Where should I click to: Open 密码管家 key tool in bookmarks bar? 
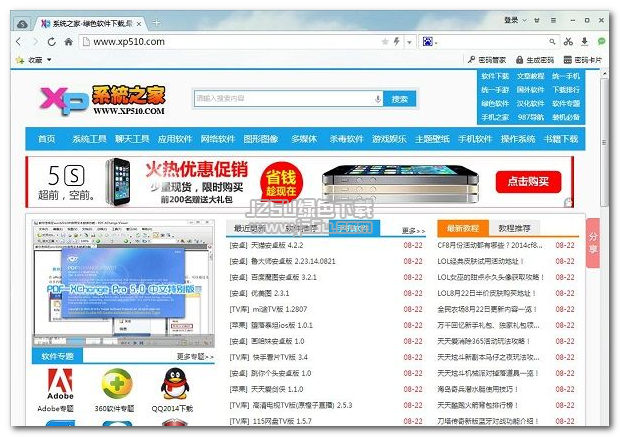[x=487, y=60]
